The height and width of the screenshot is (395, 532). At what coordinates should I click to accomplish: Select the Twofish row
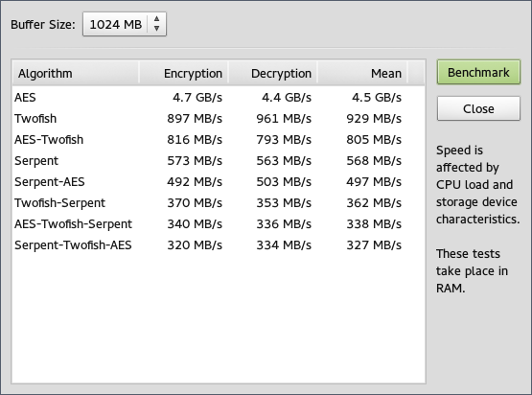(x=219, y=119)
